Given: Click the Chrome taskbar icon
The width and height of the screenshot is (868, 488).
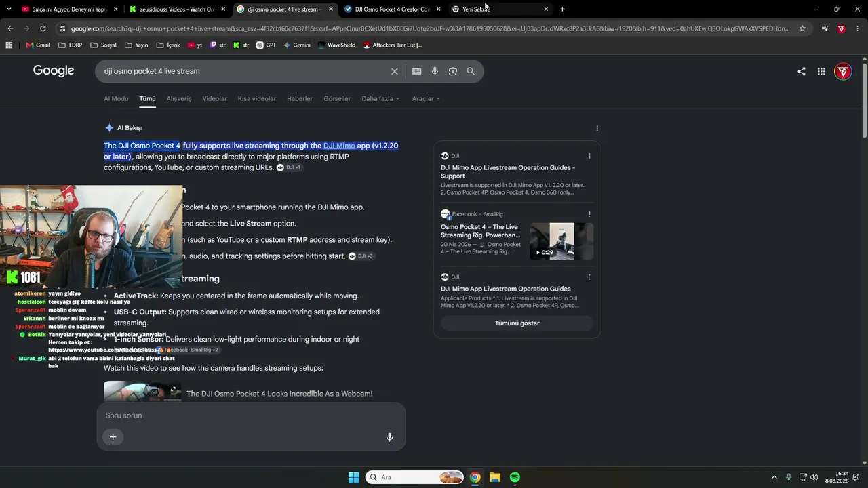Looking at the screenshot, I should click(475, 477).
